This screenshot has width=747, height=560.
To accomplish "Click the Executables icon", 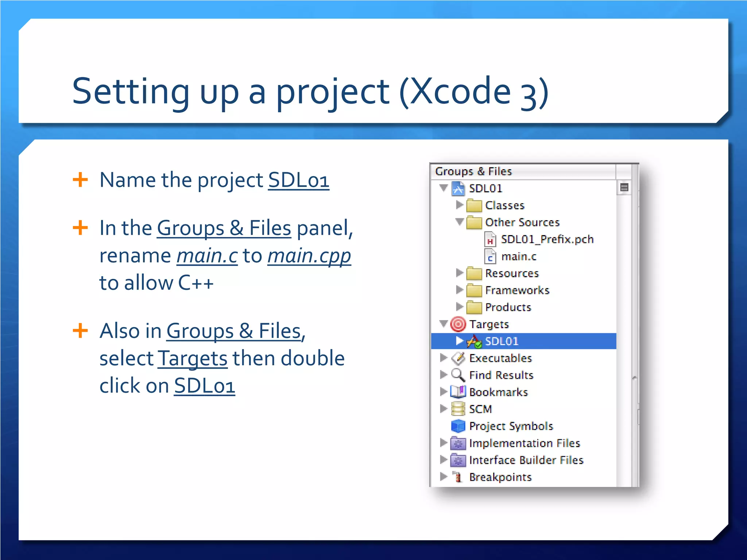I will point(458,358).
